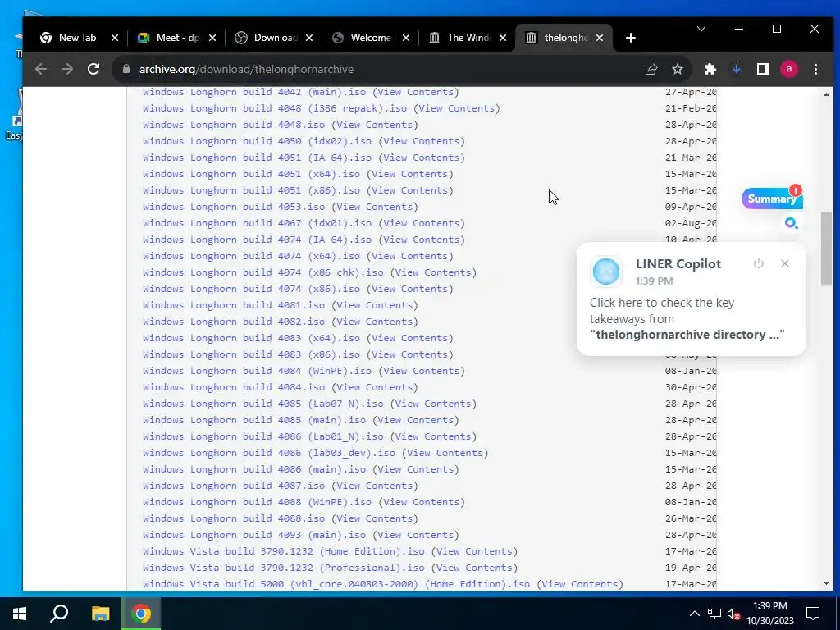The height and width of the screenshot is (630, 840).
Task: Open Vista build 3790.1232 (Home Edition).iso
Action: point(283,551)
